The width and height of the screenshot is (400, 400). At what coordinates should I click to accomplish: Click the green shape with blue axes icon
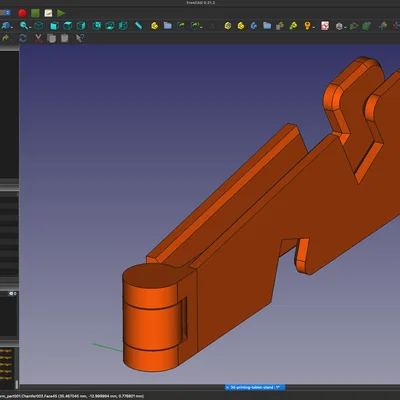pos(383,26)
